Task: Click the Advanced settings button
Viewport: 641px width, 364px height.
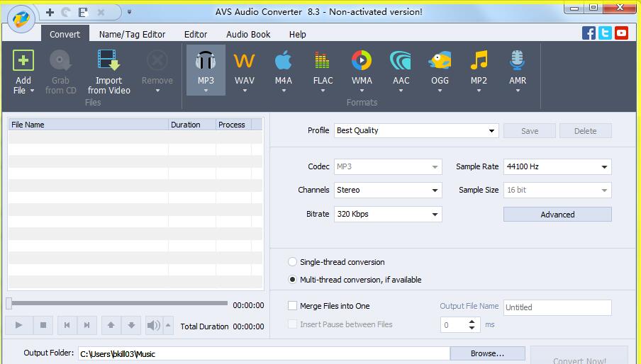Action: point(557,215)
